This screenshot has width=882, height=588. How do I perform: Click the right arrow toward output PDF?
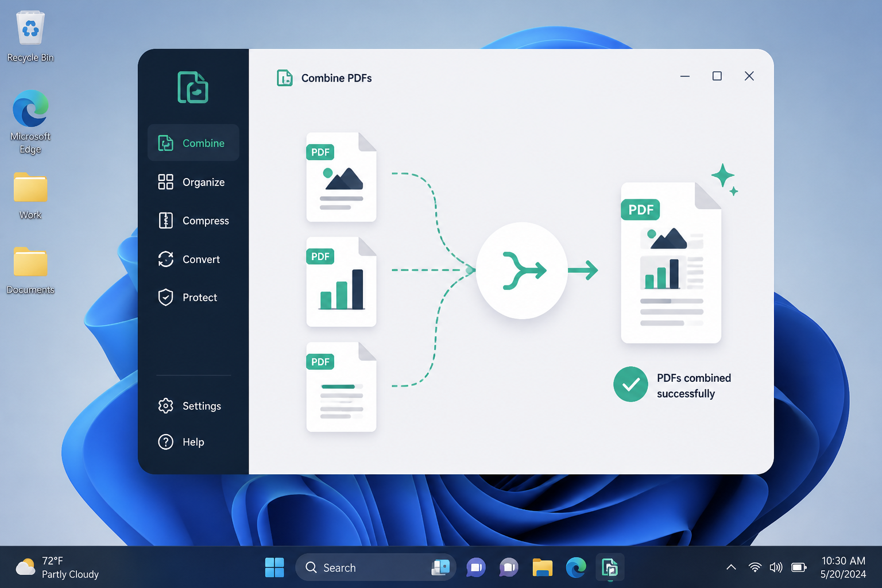coord(583,270)
